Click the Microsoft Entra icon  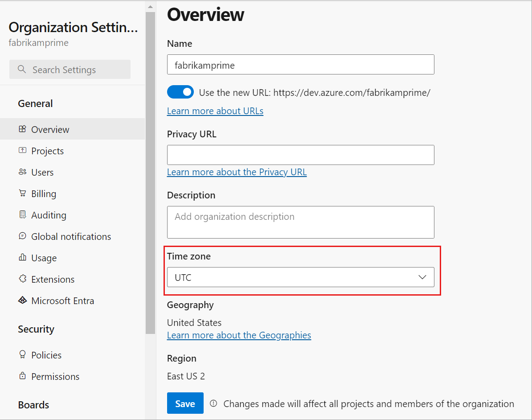22,301
